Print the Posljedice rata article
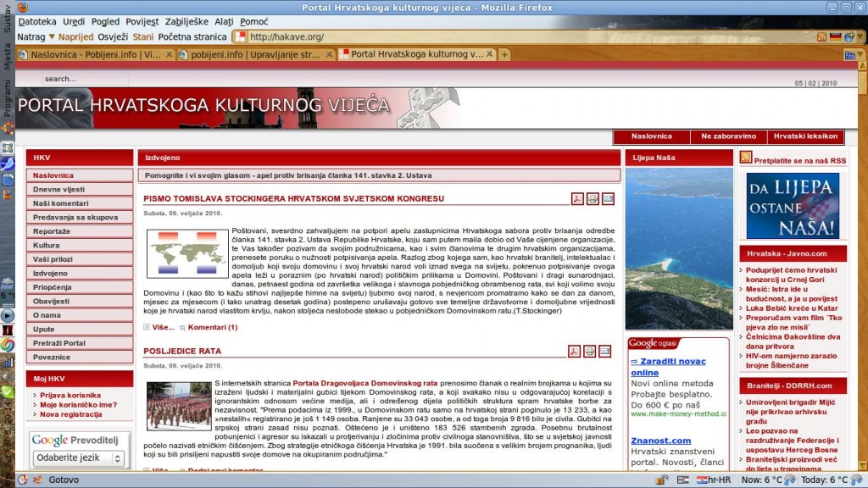 coord(590,352)
